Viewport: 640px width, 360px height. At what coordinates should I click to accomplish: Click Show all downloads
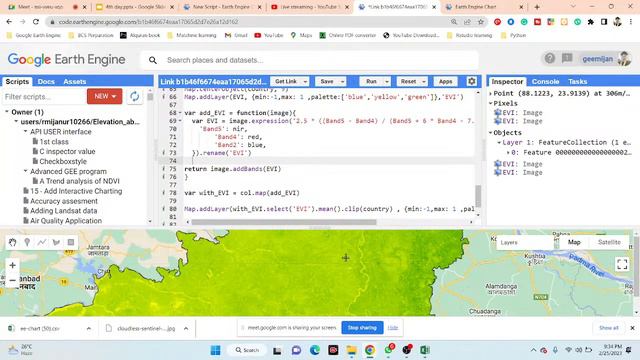(x=609, y=328)
